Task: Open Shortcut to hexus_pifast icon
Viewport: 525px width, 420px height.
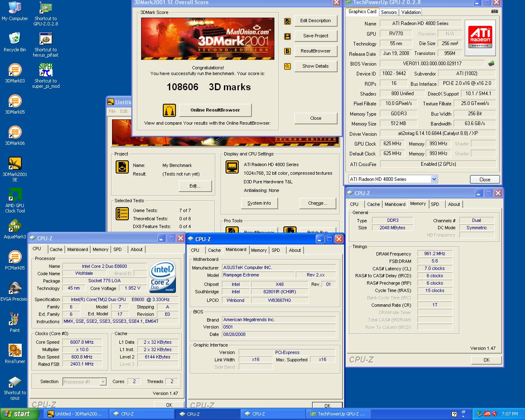Action: (46, 45)
